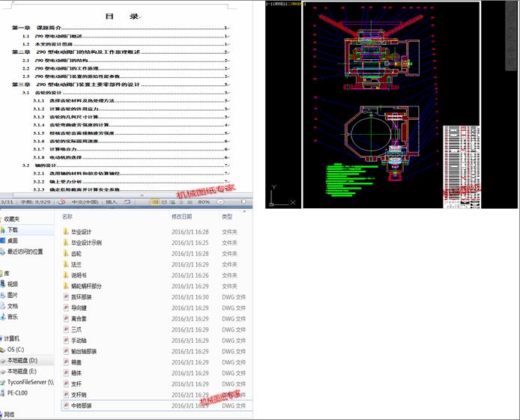The width and height of the screenshot is (520, 420).
Task: Click the 字数: 9,929 word count
Action: (35, 201)
